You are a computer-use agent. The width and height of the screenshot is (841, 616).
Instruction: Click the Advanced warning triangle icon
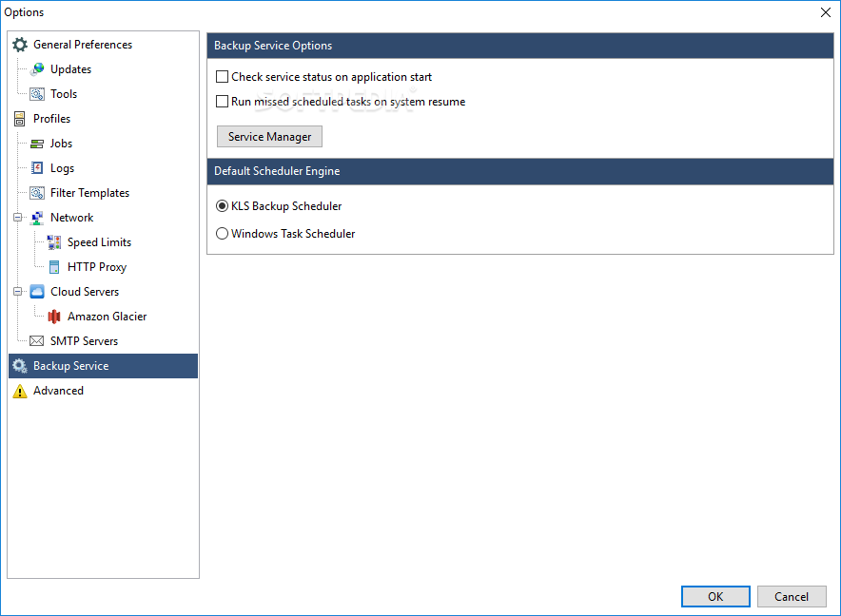[20, 391]
